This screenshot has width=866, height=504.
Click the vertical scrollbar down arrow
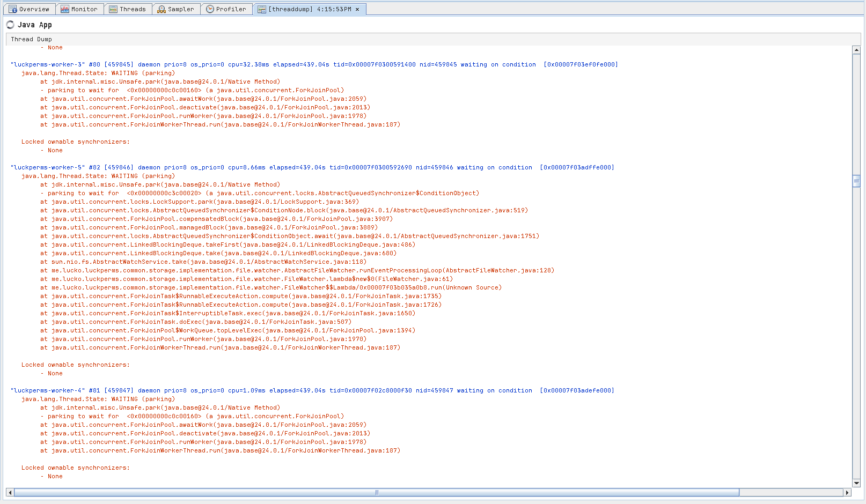click(856, 483)
